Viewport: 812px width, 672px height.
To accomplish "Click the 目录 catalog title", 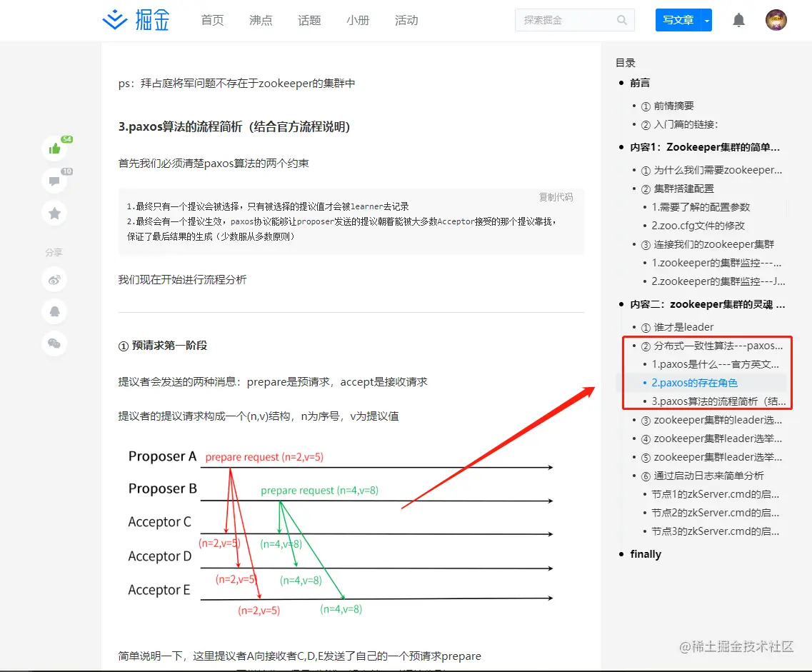I will [625, 63].
